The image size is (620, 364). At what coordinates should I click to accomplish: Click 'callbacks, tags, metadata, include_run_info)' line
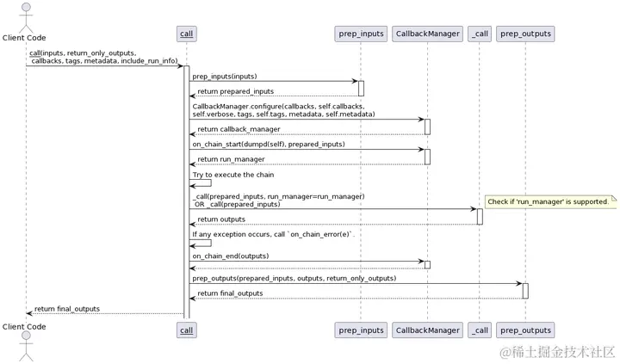click(104, 61)
